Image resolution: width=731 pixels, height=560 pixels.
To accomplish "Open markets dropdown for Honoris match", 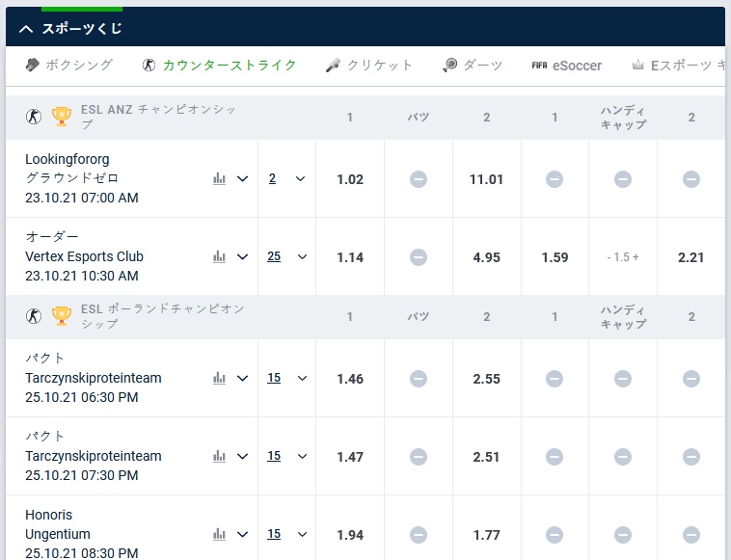I will point(302,534).
